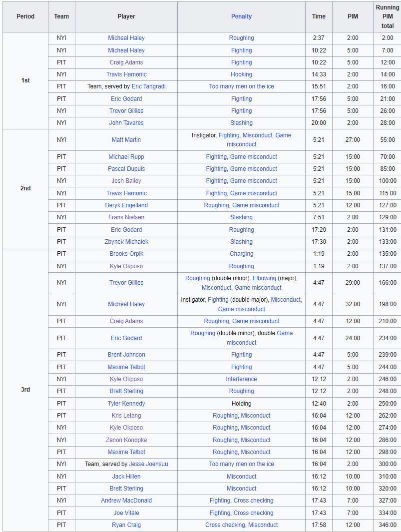
Task: Click the 'Player' column header
Action: pyautogui.click(x=126, y=16)
